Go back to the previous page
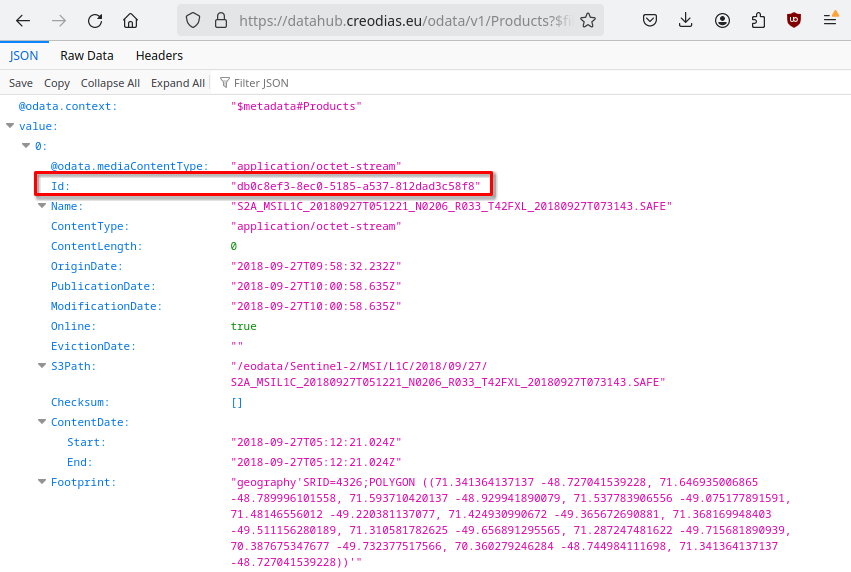The height and width of the screenshot is (572, 851). pos(23,21)
